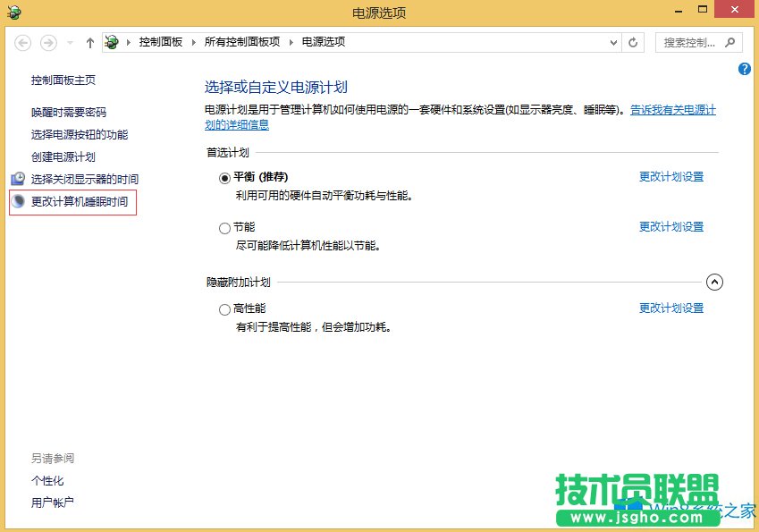The height and width of the screenshot is (532, 759).
Task: Go to 控制面板 in the breadcrumb
Action: pyautogui.click(x=161, y=42)
